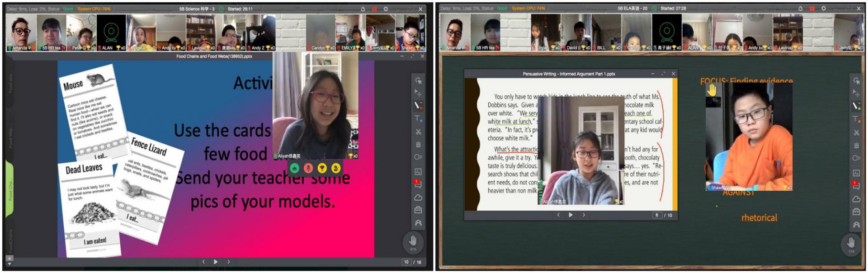Select Linda's video thumbnail in ELA window
868x273 pixels.
(546, 32)
